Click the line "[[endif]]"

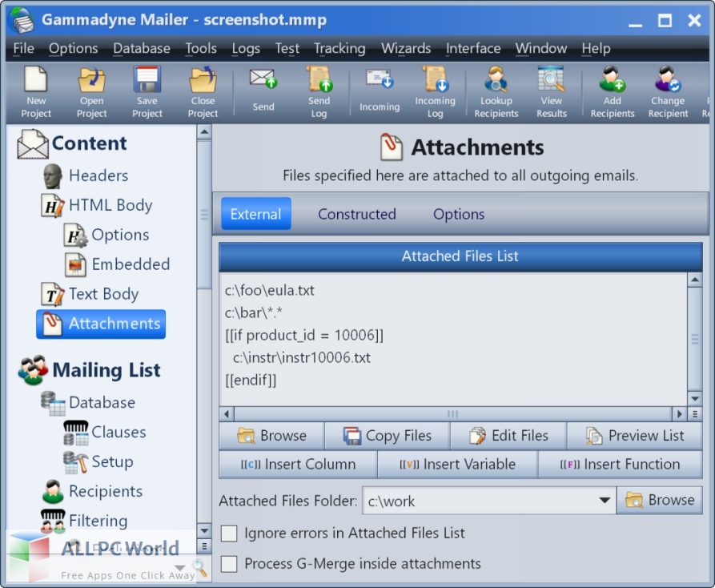pyautogui.click(x=251, y=380)
